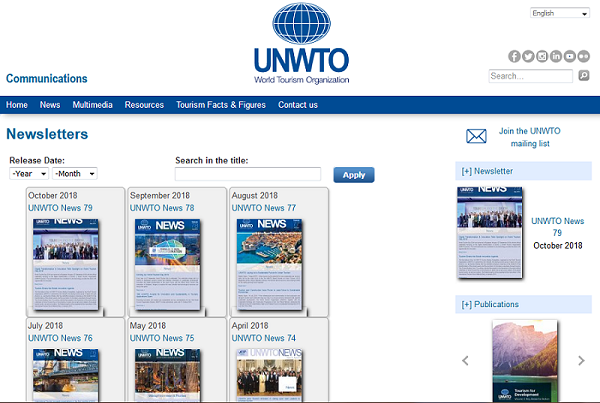Open the Year release date dropdown
This screenshot has height=403, width=600.
pos(29,174)
